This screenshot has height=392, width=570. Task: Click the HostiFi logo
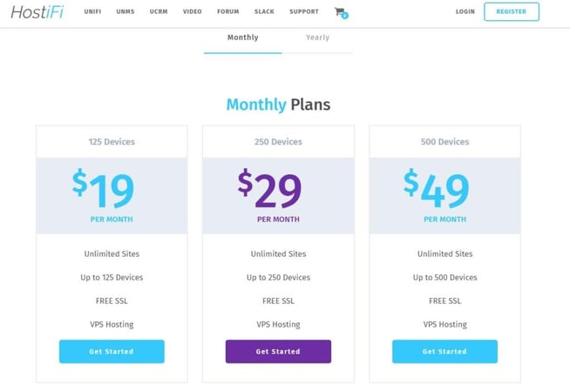coord(37,11)
